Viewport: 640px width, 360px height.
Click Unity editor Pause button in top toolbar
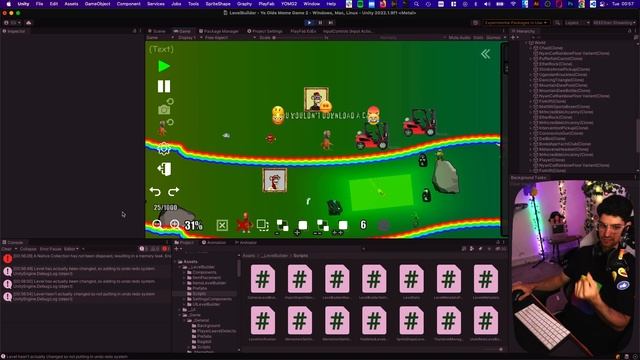click(x=320, y=23)
